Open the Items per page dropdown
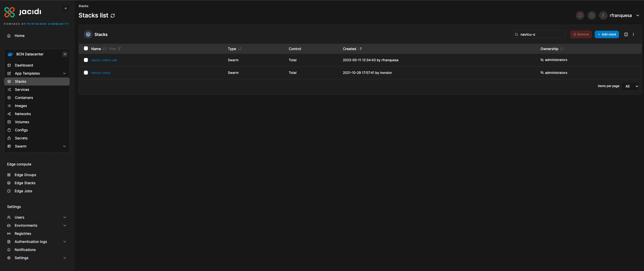 point(630,86)
